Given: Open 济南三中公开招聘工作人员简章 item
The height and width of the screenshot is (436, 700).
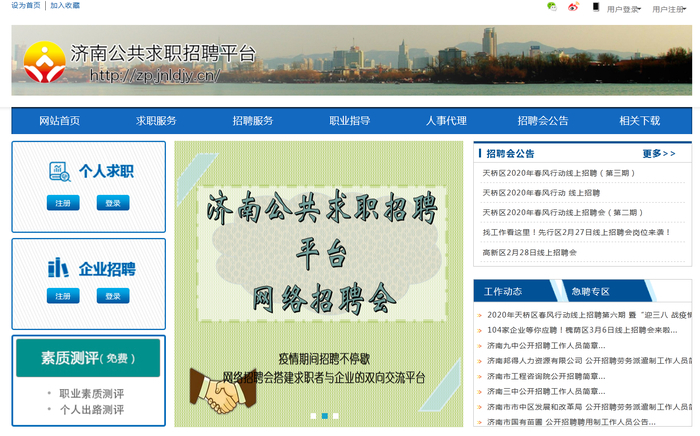Looking at the screenshot, I should [x=546, y=392].
